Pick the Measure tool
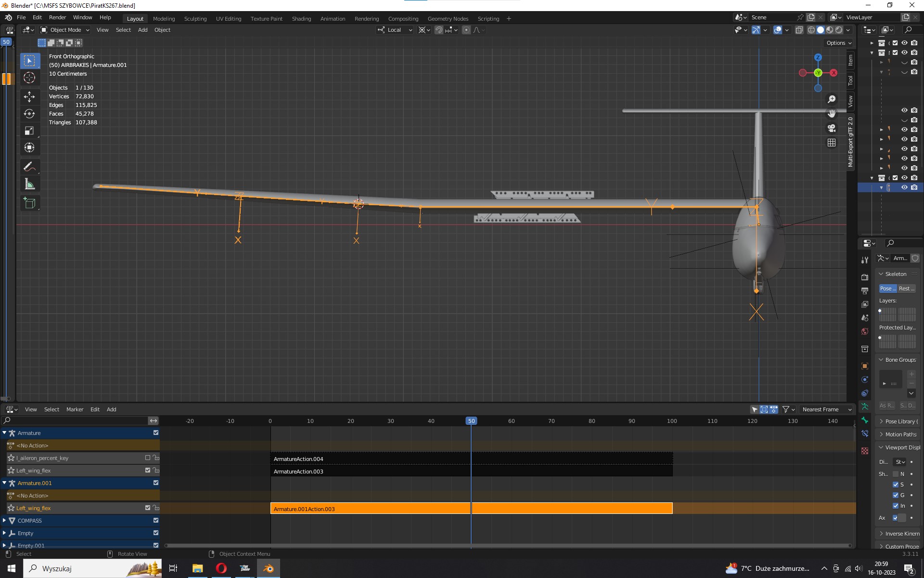The image size is (924, 578). pos(29,184)
